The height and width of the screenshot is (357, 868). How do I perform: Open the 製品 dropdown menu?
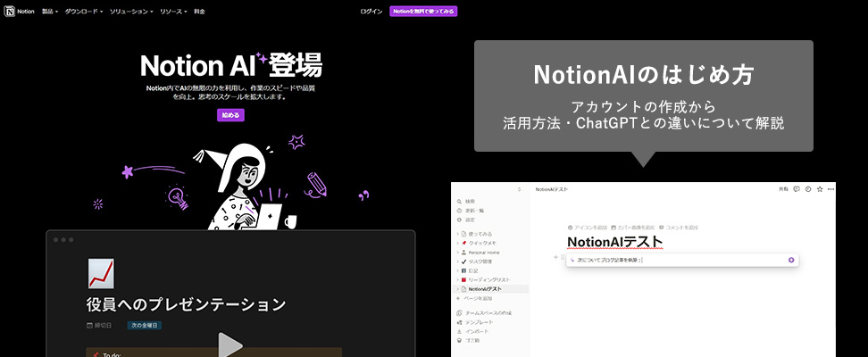point(50,11)
